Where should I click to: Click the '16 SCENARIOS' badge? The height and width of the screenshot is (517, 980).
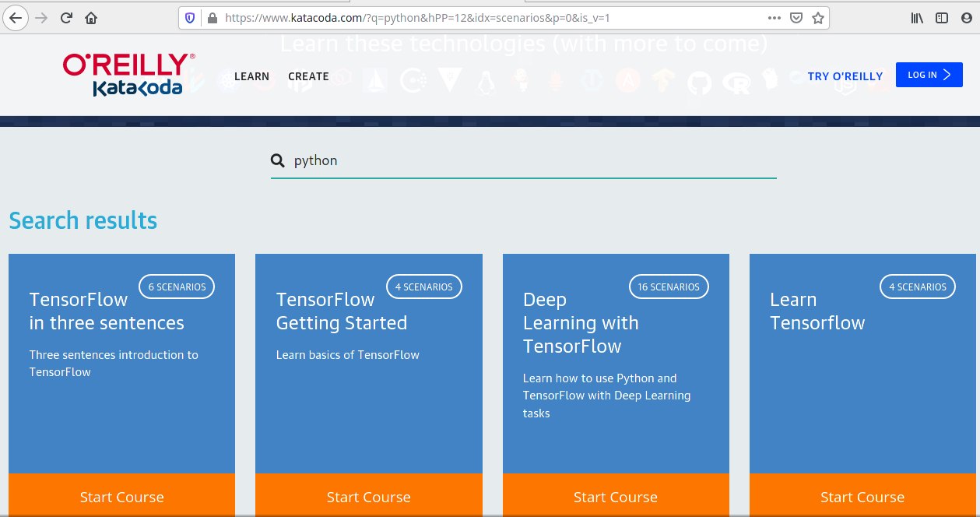(x=669, y=287)
